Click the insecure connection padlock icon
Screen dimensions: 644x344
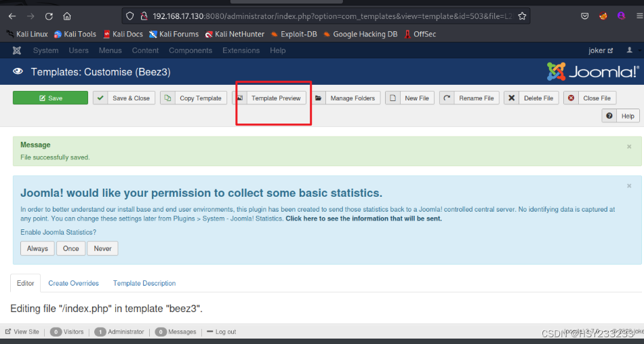[x=144, y=16]
